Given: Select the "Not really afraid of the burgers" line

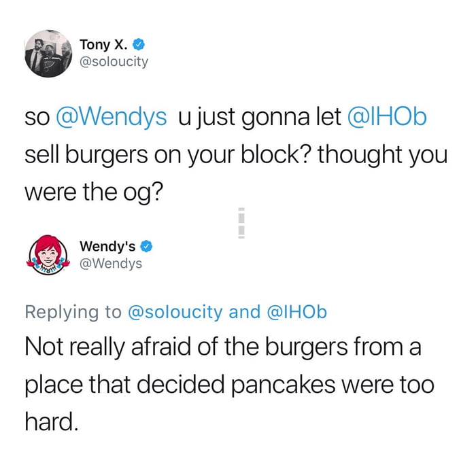Looking at the screenshot, I should pos(186,347).
